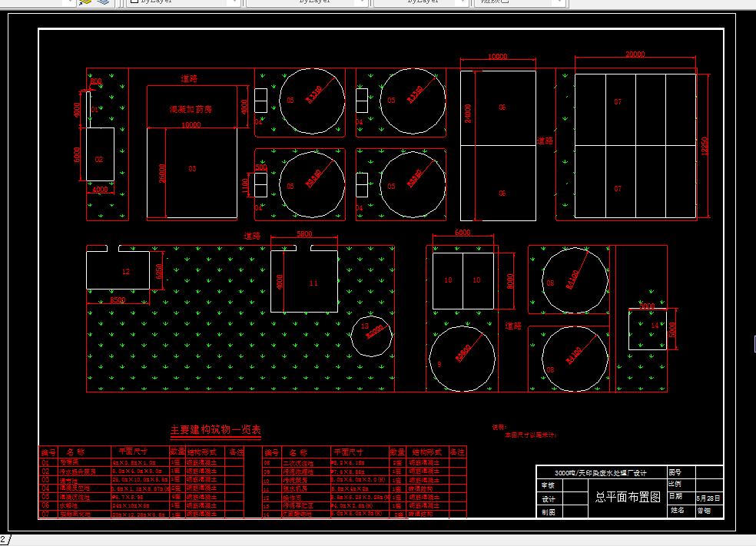
Task: Click the 主要建构筑物一览表 table title
Action: (216, 430)
